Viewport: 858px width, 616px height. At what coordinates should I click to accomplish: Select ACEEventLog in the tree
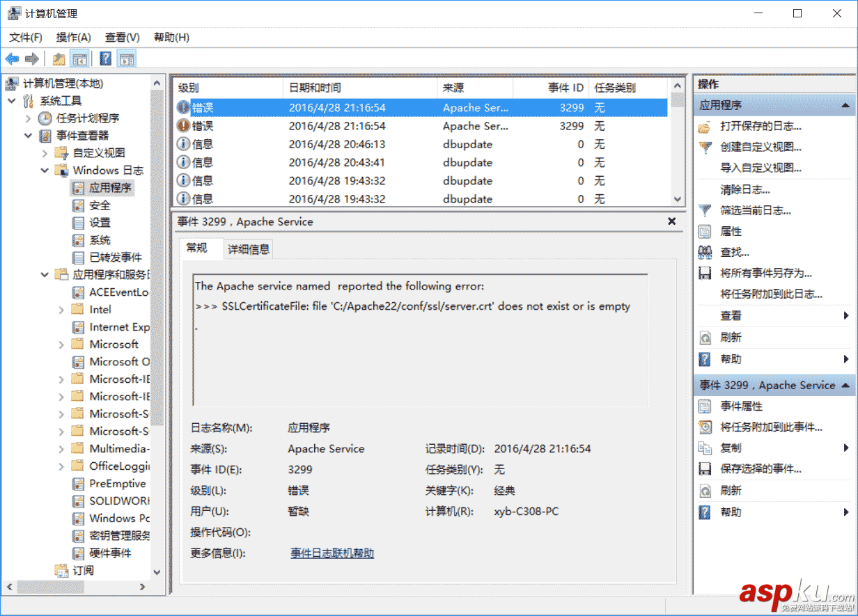[x=119, y=292]
